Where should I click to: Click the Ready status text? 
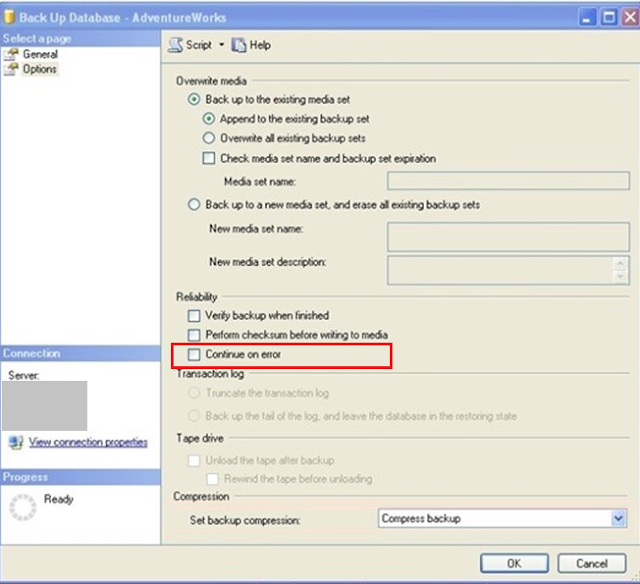tap(59, 499)
